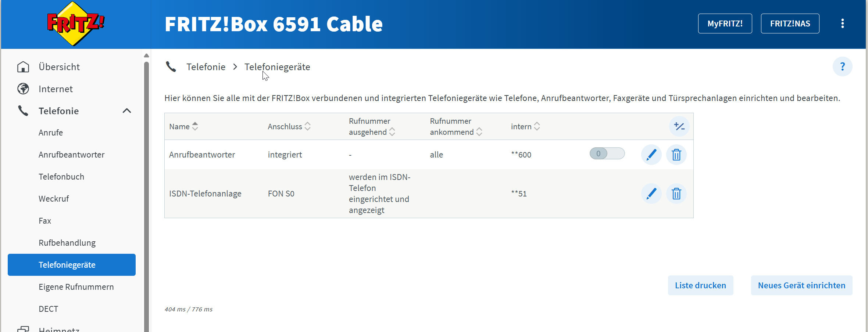Click the sidebar vertical scrollbar
Image resolution: width=868 pixels, height=332 pixels.
[146, 195]
